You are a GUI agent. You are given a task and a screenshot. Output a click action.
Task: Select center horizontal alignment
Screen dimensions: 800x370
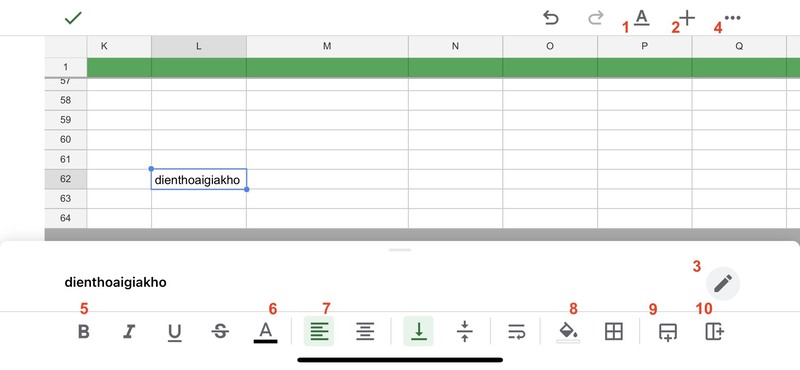click(x=365, y=332)
